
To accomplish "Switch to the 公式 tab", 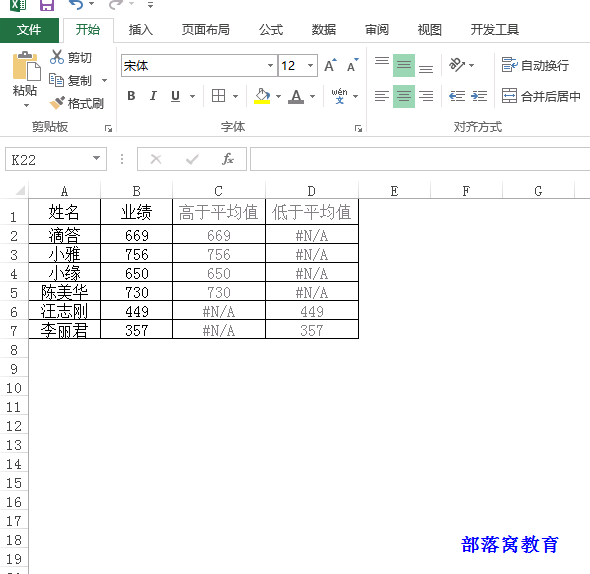I will point(271,30).
